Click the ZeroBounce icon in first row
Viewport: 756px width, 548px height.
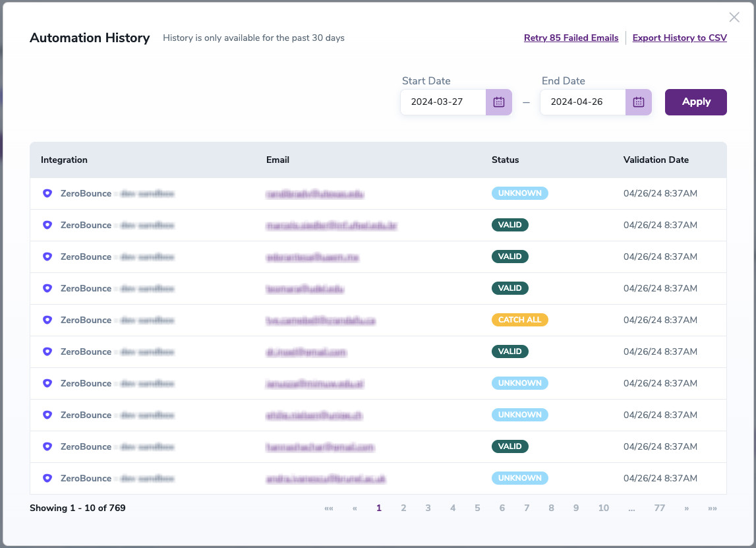tap(47, 193)
